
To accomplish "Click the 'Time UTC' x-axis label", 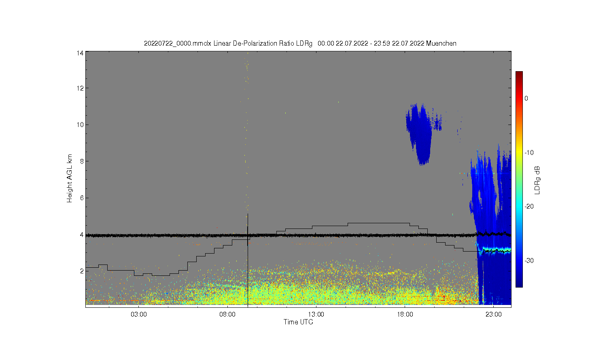I will tap(298, 322).
